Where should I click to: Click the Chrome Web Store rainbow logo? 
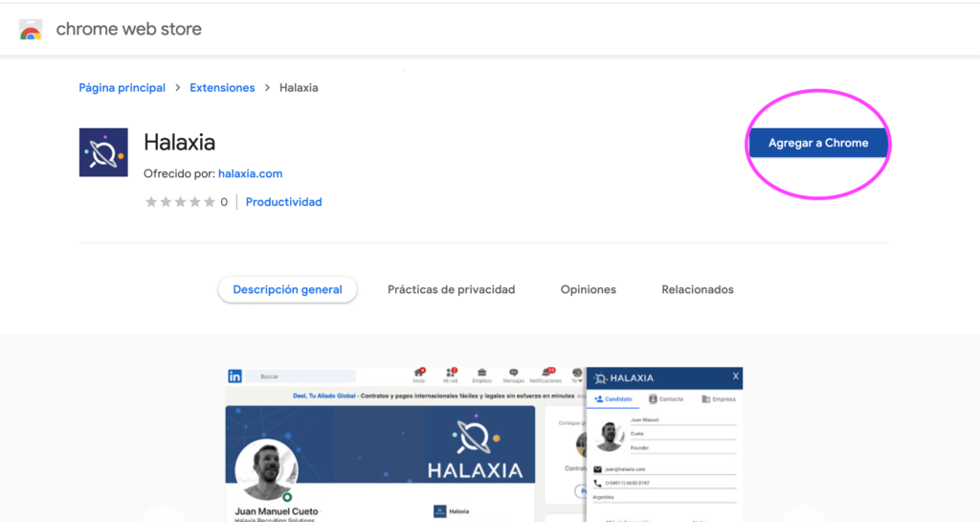coord(31,30)
